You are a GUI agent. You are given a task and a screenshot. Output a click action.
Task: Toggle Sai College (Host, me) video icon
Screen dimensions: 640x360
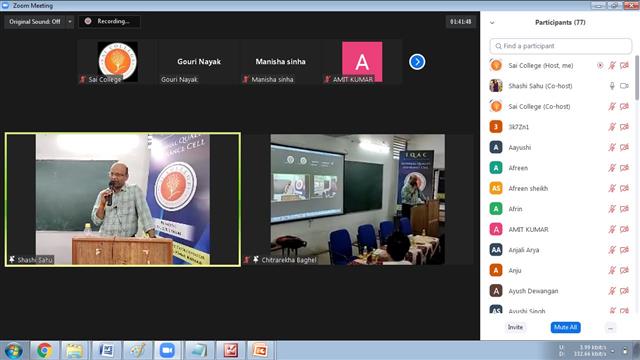[624, 65]
